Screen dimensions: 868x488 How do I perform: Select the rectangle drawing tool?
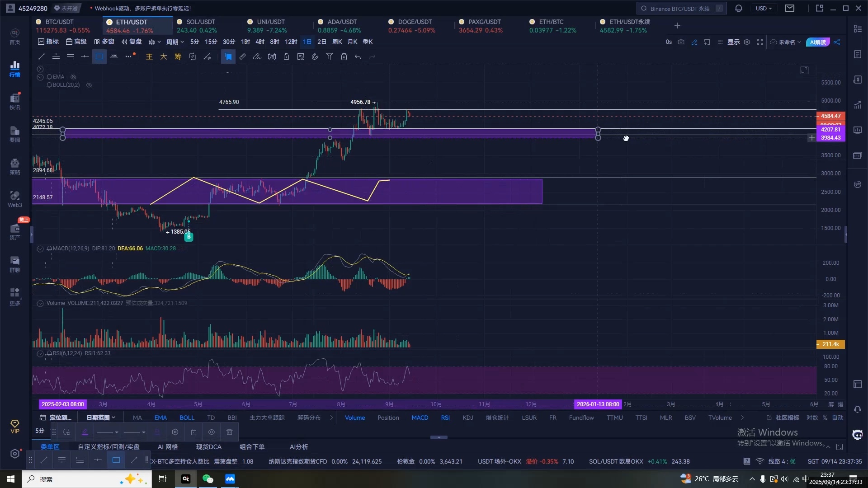[x=99, y=56]
